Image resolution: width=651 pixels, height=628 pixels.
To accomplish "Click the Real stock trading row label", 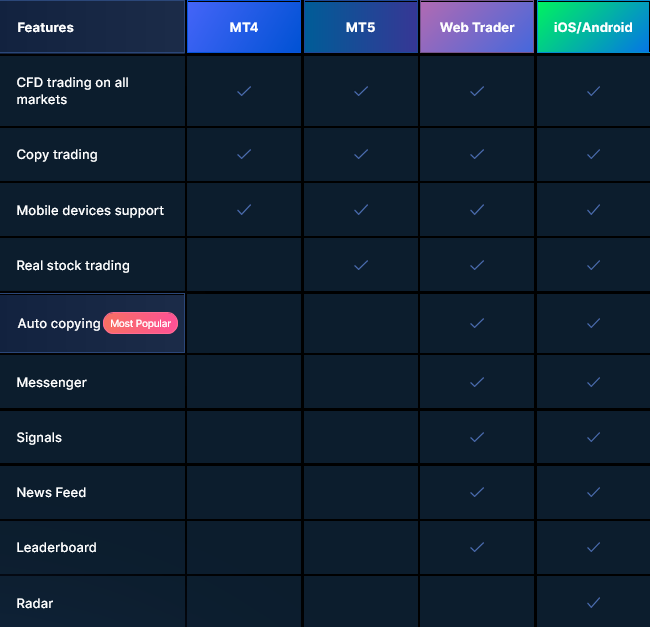I will tap(73, 265).
